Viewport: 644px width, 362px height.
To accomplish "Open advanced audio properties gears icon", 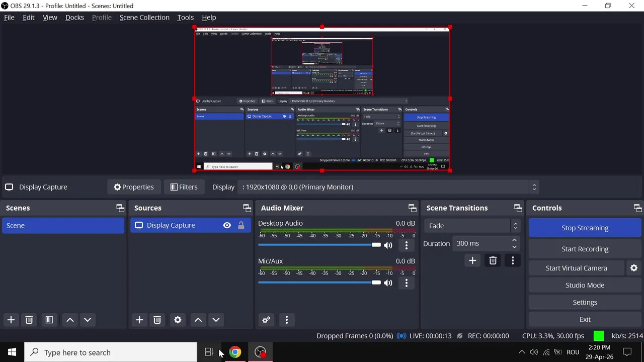I will [266, 320].
